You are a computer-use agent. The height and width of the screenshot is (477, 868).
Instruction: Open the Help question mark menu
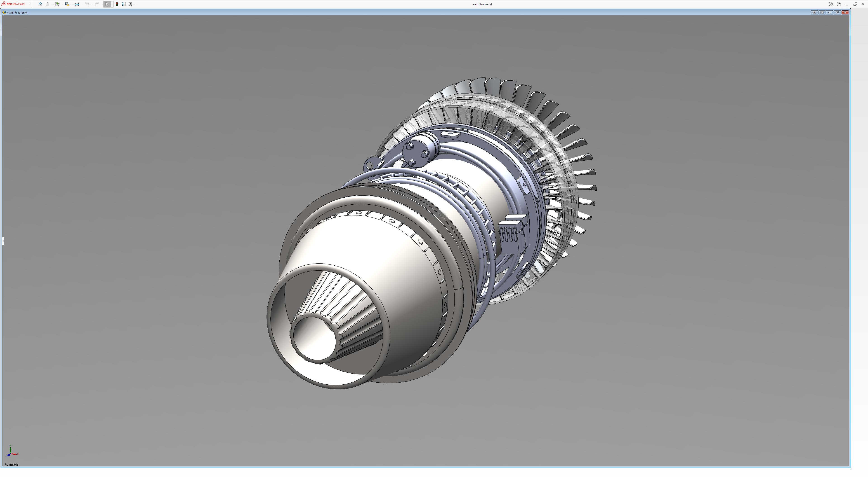pyautogui.click(x=839, y=4)
